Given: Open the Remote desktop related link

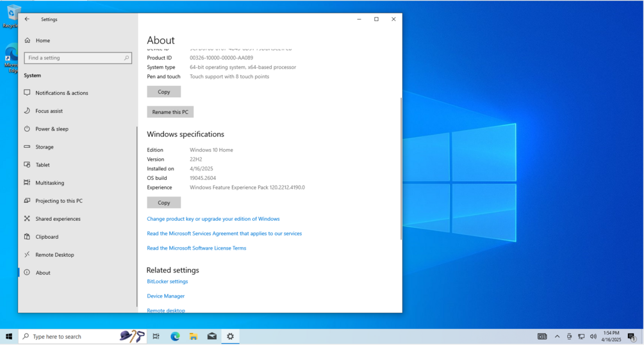Looking at the screenshot, I should click(166, 310).
